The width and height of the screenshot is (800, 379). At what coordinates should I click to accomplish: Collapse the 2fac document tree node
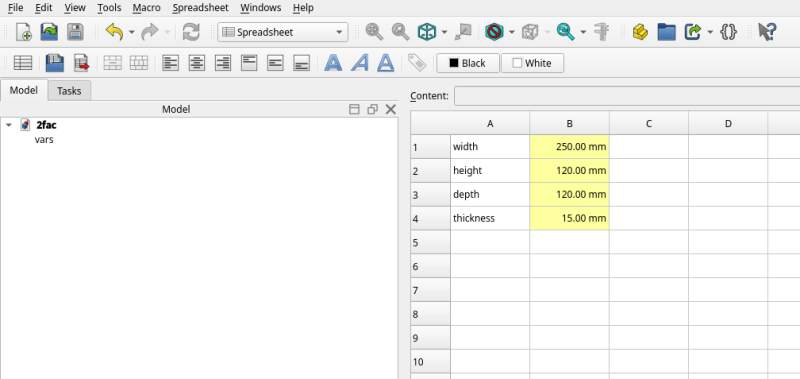coord(9,125)
